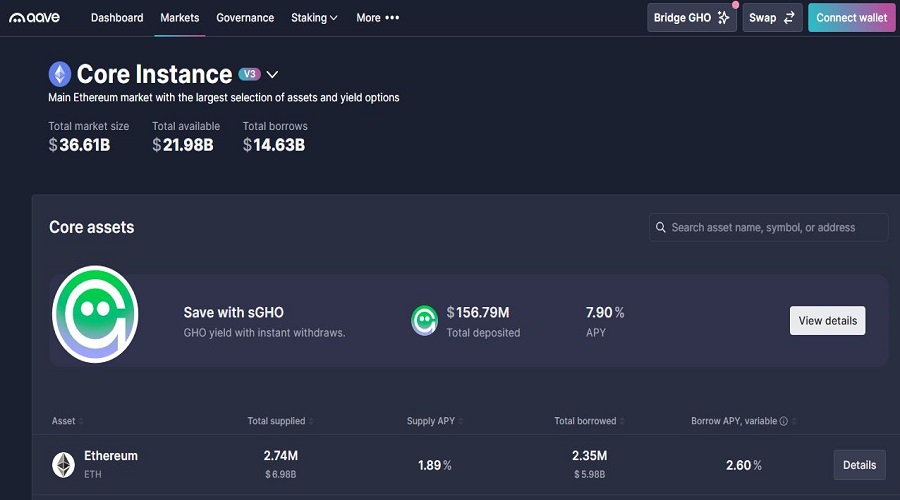The width and height of the screenshot is (900, 500).
Task: Sort by Total supplied column
Action: click(280, 421)
